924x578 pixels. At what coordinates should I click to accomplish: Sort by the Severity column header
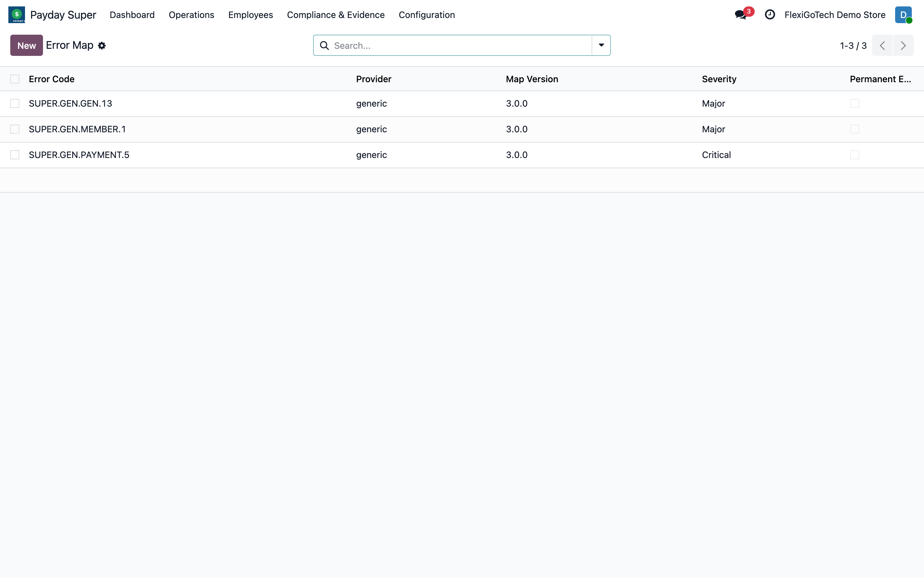719,79
